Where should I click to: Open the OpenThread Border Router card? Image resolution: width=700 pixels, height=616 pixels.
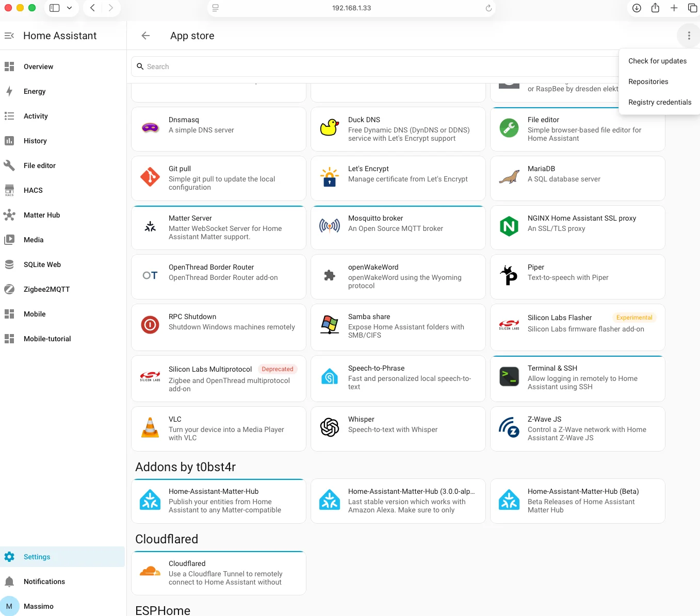tap(219, 277)
